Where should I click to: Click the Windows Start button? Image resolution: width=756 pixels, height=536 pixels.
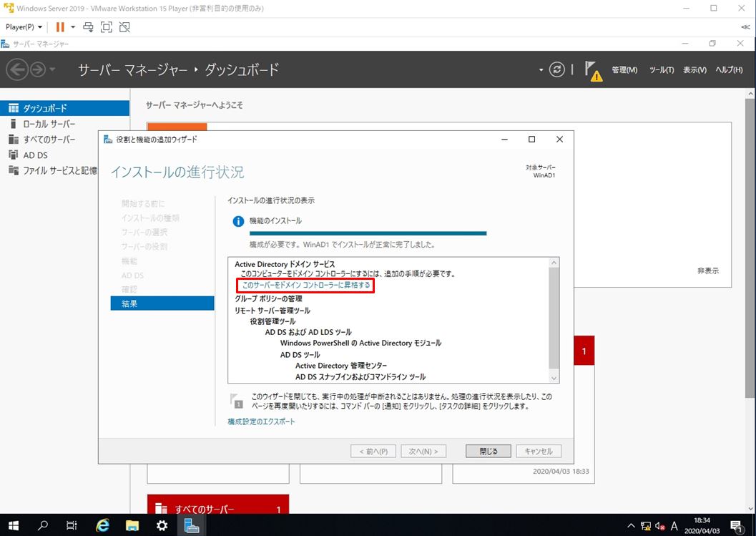tap(14, 525)
